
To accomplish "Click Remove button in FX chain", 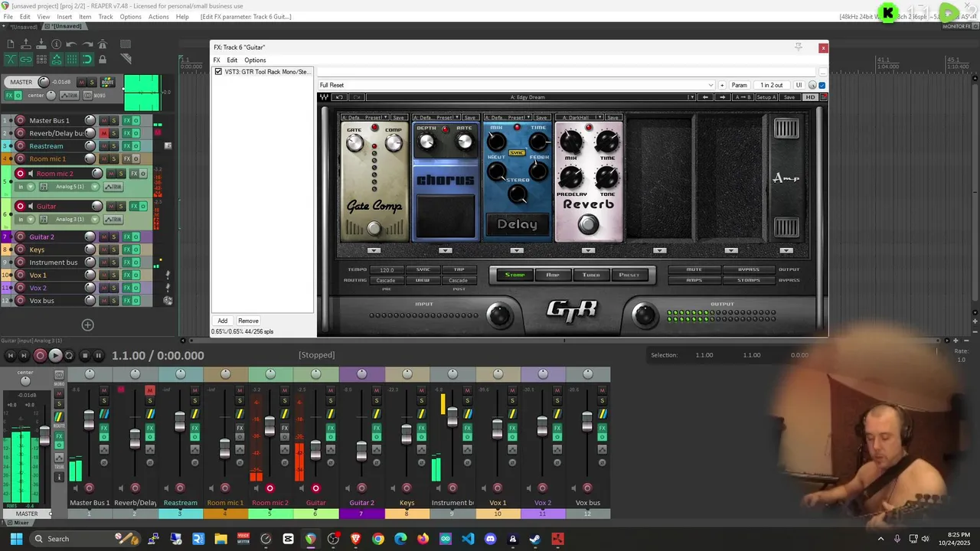I will pos(248,321).
